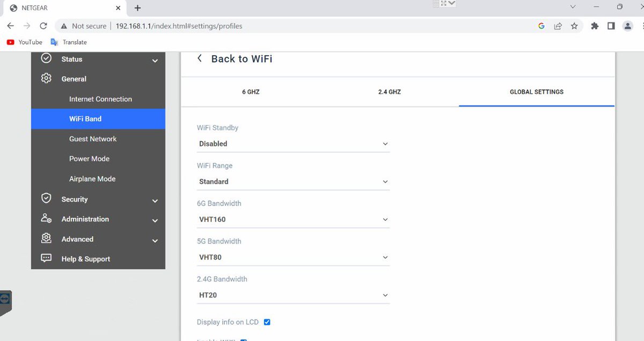The width and height of the screenshot is (644, 341).
Task: Expand the Security section chevron
Action: (x=155, y=201)
